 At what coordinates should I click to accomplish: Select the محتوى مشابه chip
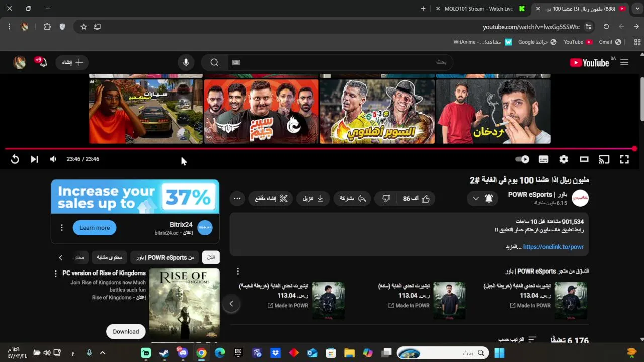[x=109, y=257]
